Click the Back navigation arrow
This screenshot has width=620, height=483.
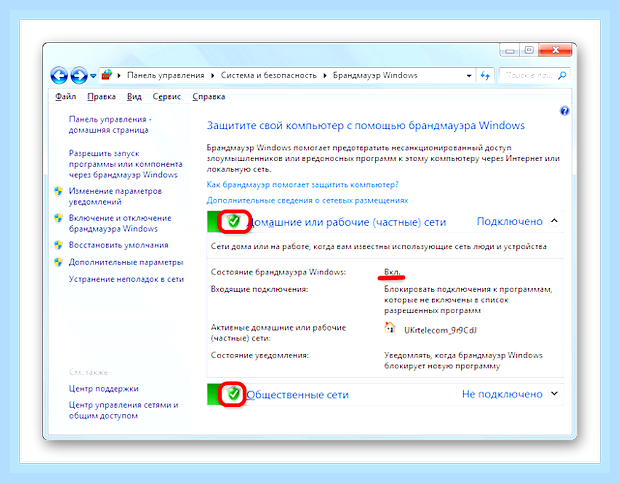pos(59,75)
